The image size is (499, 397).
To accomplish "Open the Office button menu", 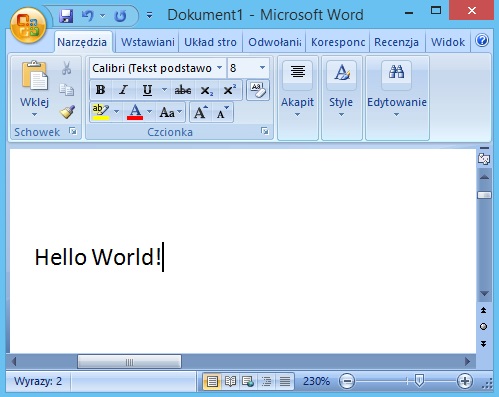I will pyautogui.click(x=28, y=25).
